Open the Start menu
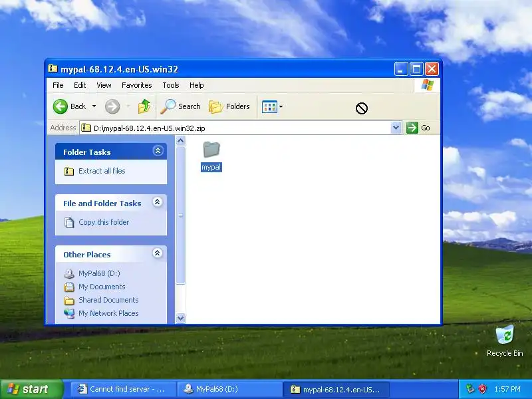 coord(31,389)
